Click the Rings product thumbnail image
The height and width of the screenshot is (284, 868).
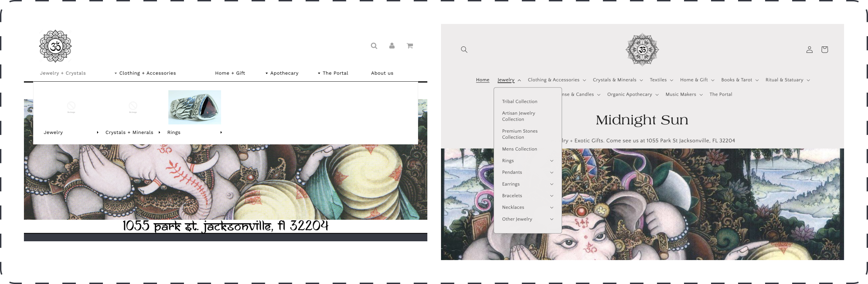coord(195,107)
